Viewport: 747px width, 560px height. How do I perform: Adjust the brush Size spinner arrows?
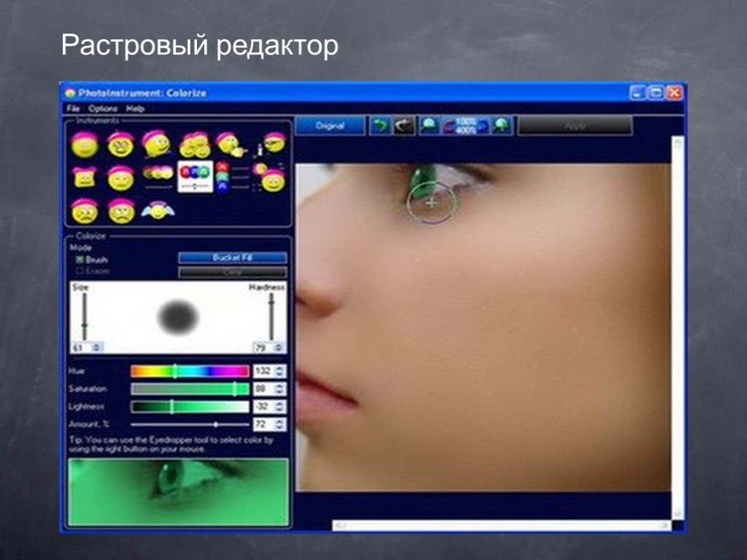coord(98,348)
